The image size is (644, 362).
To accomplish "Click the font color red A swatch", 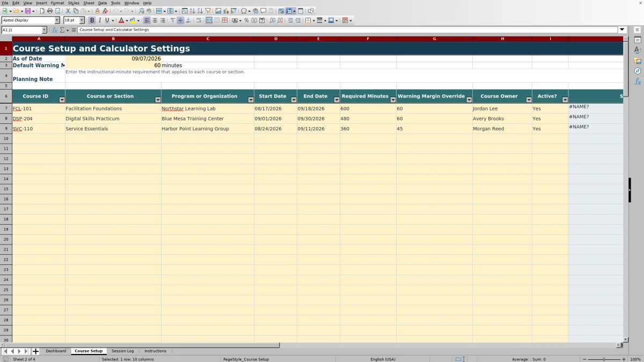I will click(121, 20).
